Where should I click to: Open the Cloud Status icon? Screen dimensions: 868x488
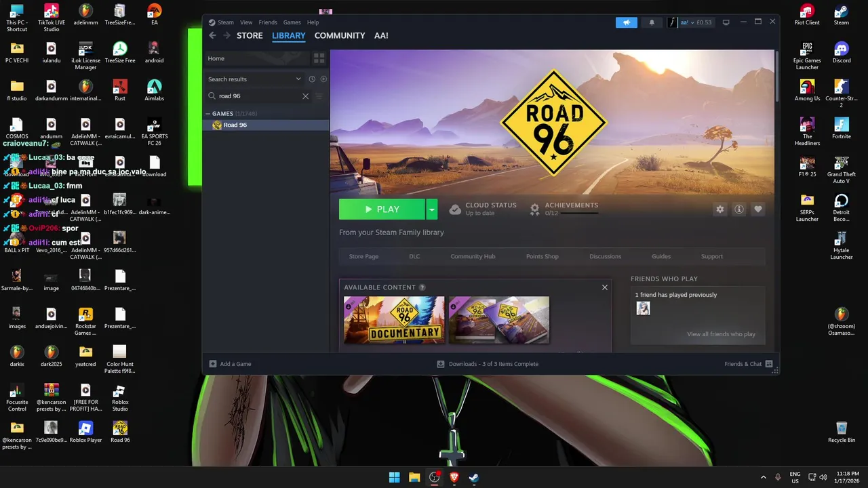pos(455,209)
